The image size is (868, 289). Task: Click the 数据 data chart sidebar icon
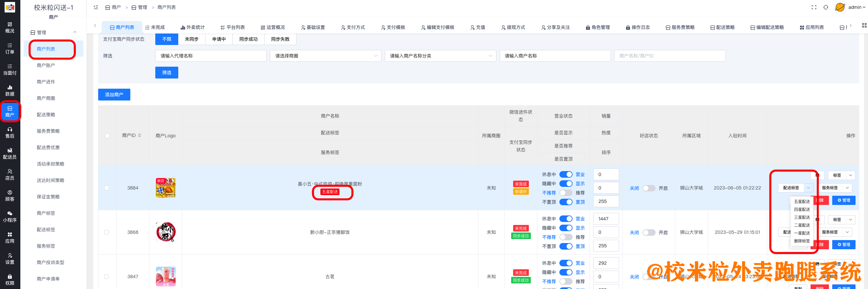coord(10,90)
